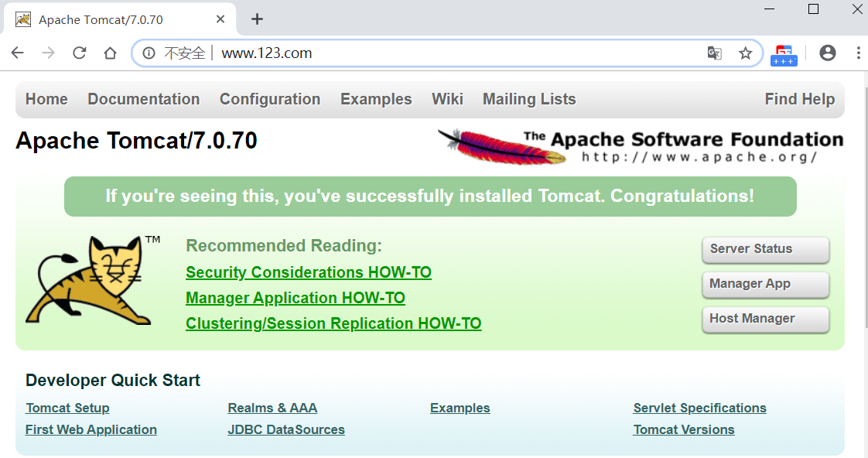Open the Tomcat Versions link

click(x=684, y=429)
